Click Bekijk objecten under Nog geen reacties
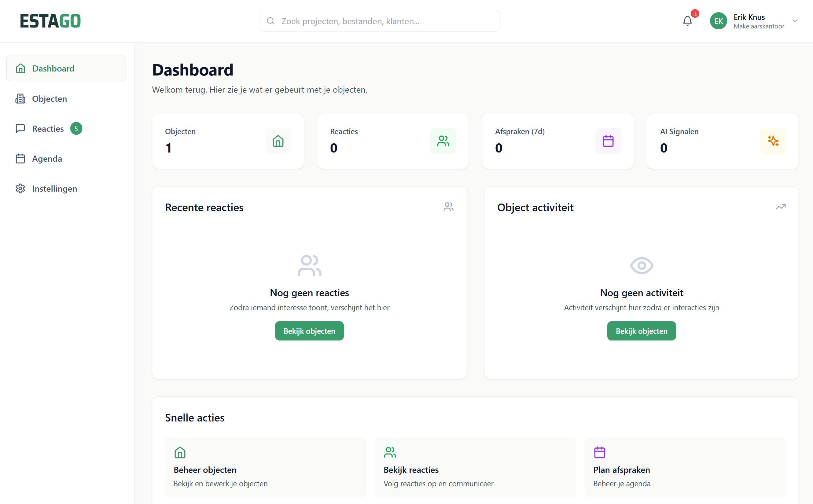 309,331
